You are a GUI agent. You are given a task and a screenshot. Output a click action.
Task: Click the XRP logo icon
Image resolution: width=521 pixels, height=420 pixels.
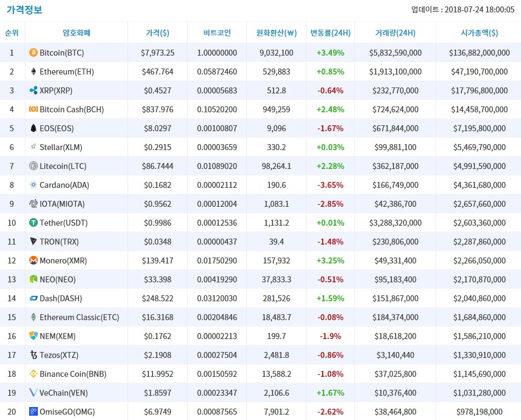click(x=33, y=90)
